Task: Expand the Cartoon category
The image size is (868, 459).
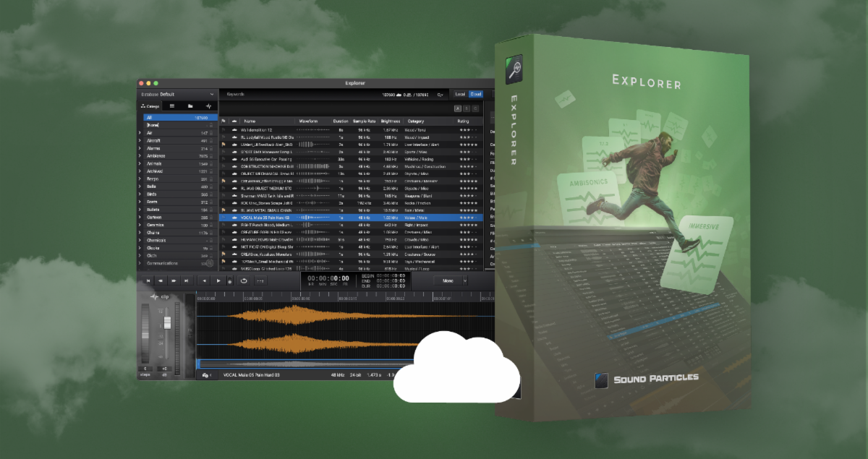Action: pyautogui.click(x=140, y=217)
